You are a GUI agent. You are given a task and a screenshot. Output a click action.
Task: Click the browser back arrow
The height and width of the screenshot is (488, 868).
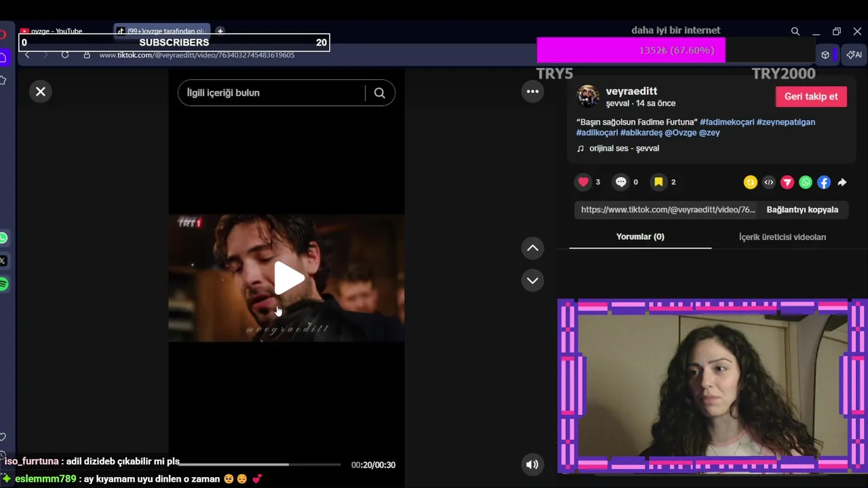[x=27, y=55]
